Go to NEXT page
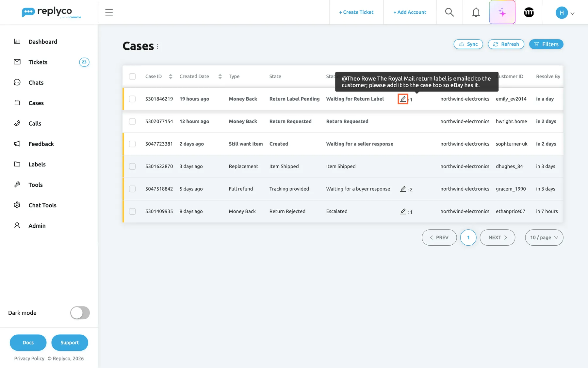Viewport: 588px width, 368px height. pos(497,237)
